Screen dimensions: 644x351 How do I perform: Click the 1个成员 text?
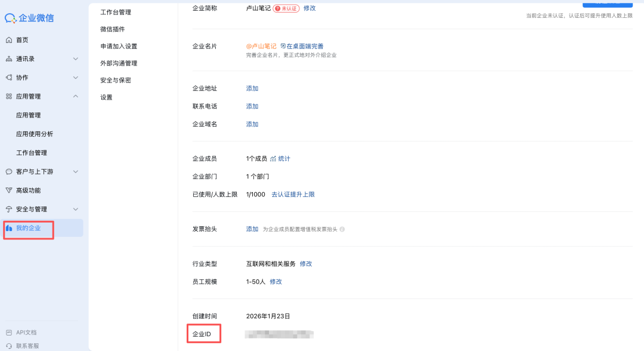[256, 159]
